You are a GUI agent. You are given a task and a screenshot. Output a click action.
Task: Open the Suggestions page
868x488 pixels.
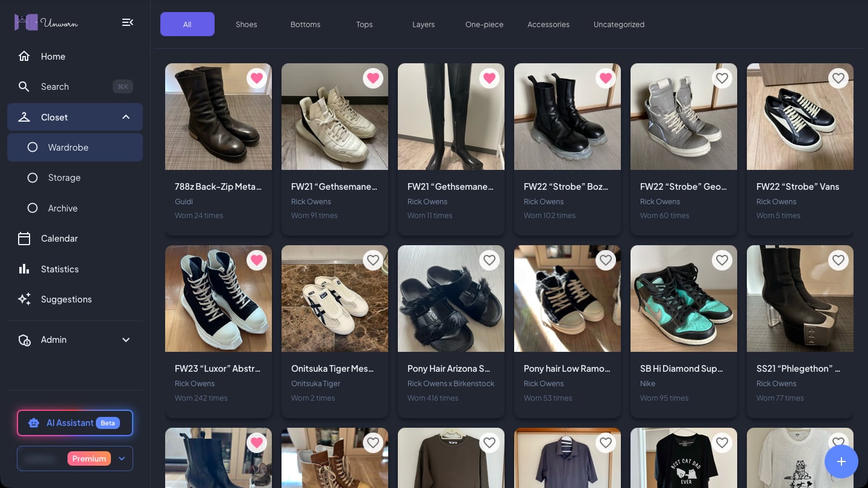[x=75, y=299]
